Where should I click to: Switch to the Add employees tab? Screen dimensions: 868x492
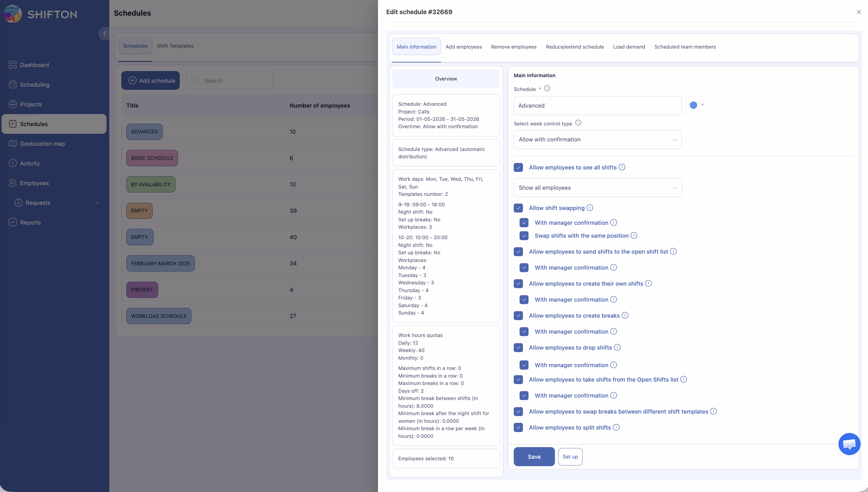coord(464,47)
